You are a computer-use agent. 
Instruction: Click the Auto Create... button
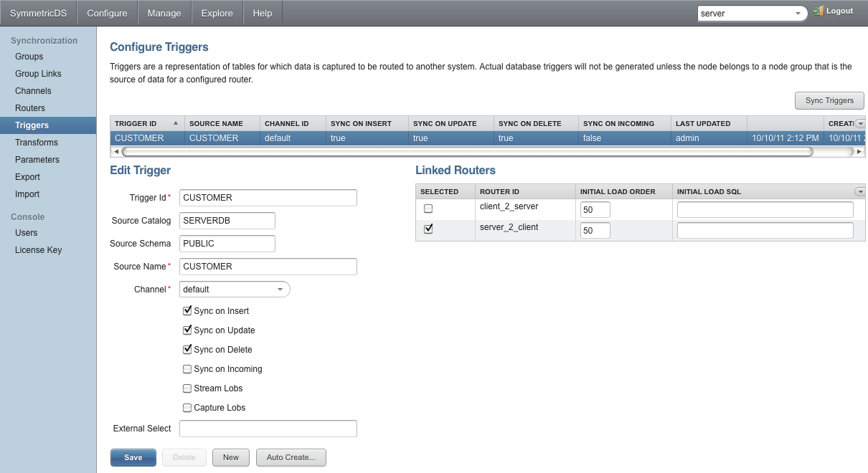[x=291, y=457]
